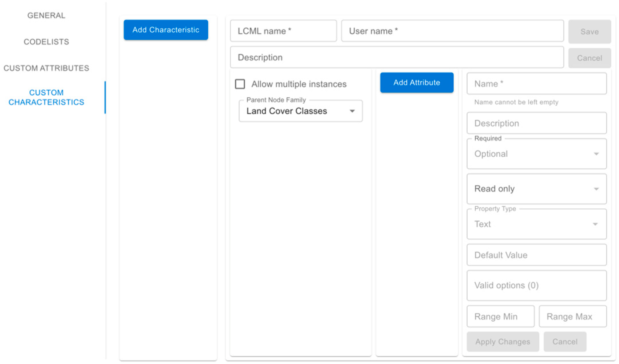Screen dimensions: 619x364
Task: Focus the Default Value input
Action: click(536, 255)
